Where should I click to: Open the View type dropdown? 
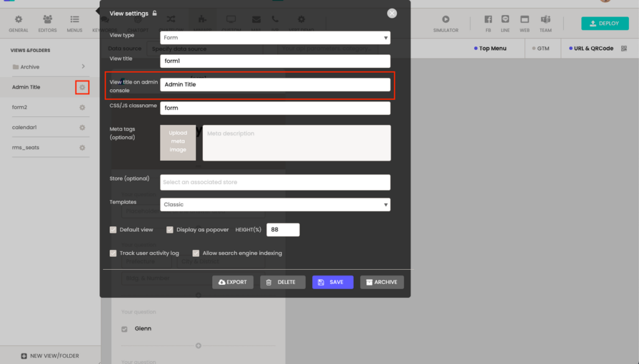(275, 37)
